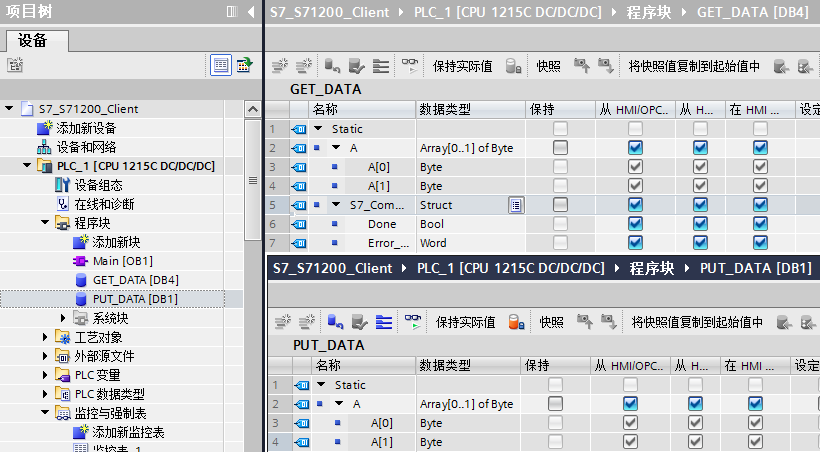Click 程序块 breadcrumb in PUT_DATA title
Image resolution: width=820 pixels, height=452 pixels.
coord(652,268)
